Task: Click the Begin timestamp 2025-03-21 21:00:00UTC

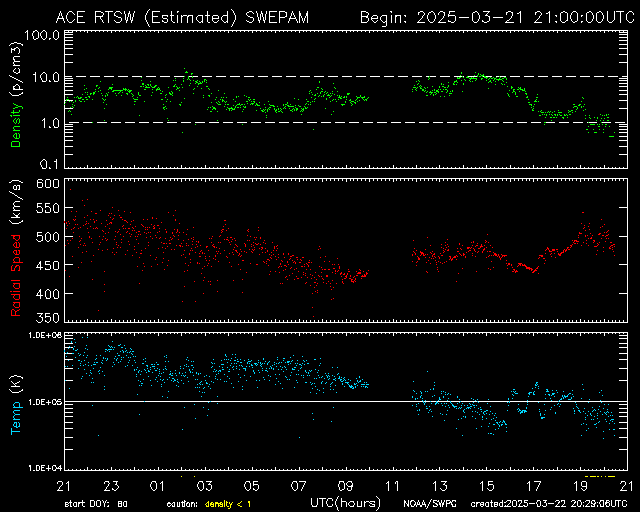Action: (497, 18)
